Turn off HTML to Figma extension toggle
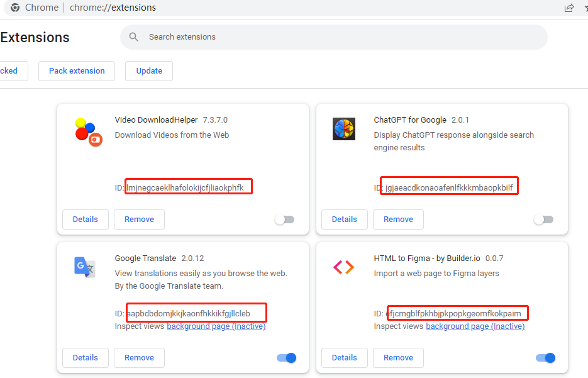The height and width of the screenshot is (378, 588). coord(546,358)
